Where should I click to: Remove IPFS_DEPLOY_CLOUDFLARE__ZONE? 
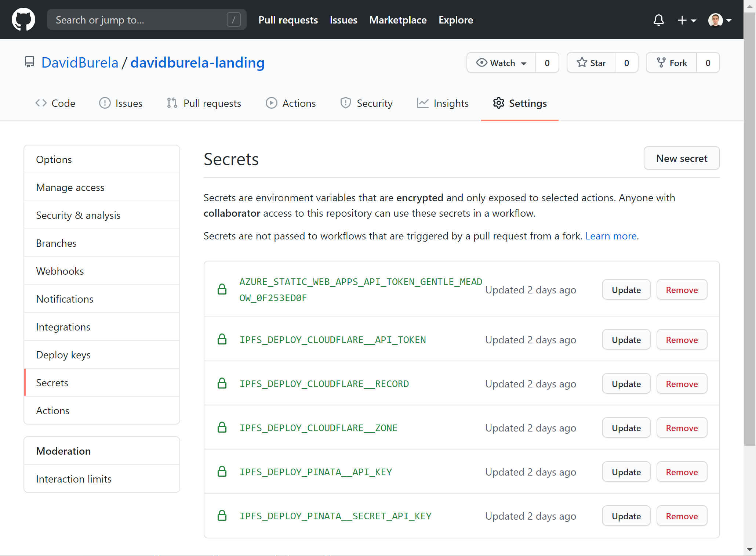pyautogui.click(x=682, y=428)
